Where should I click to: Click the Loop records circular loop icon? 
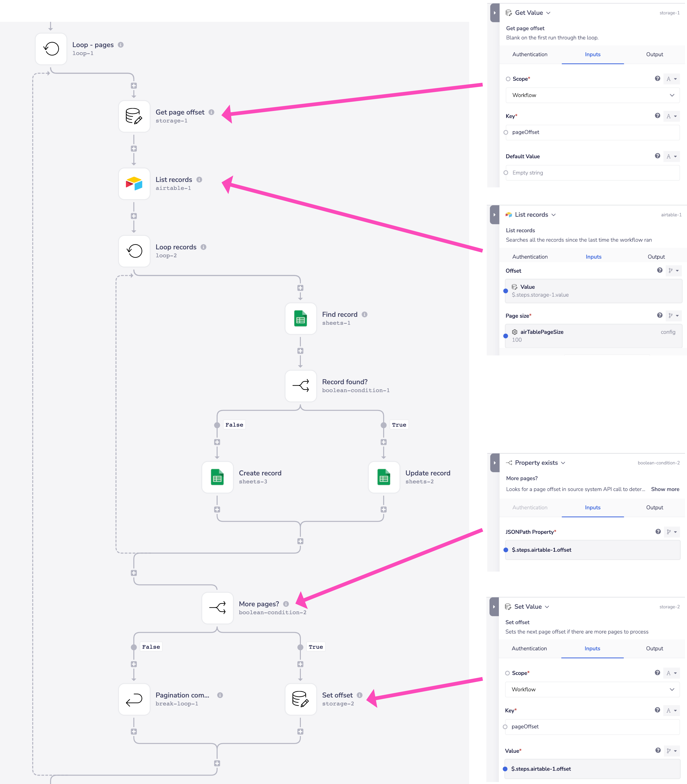[x=134, y=251]
